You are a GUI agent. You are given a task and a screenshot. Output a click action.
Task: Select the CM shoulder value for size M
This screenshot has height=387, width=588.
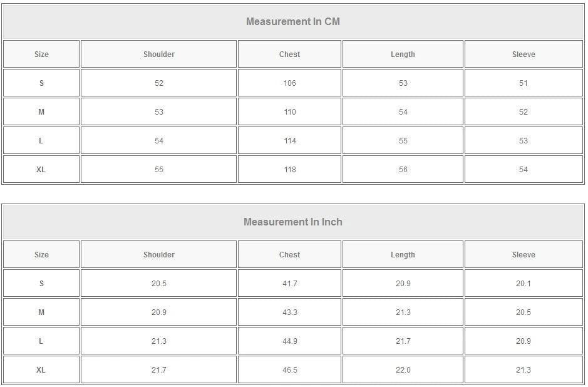coord(159,112)
